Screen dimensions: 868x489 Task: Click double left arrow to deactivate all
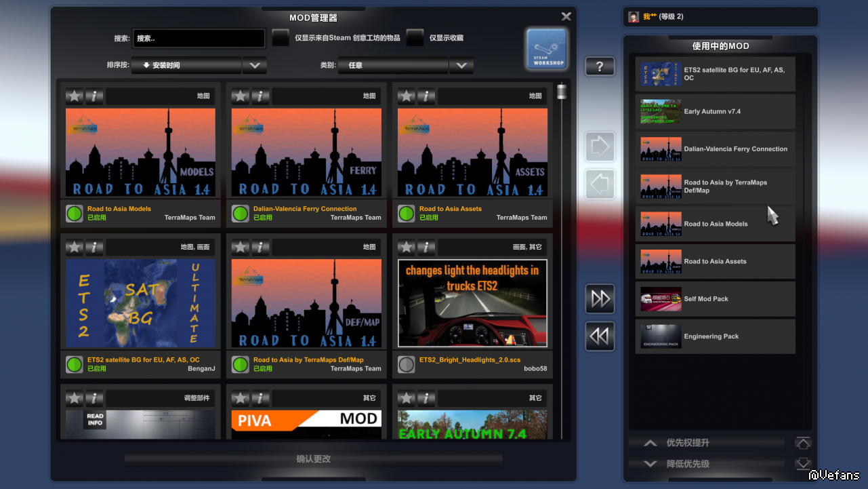[600, 336]
